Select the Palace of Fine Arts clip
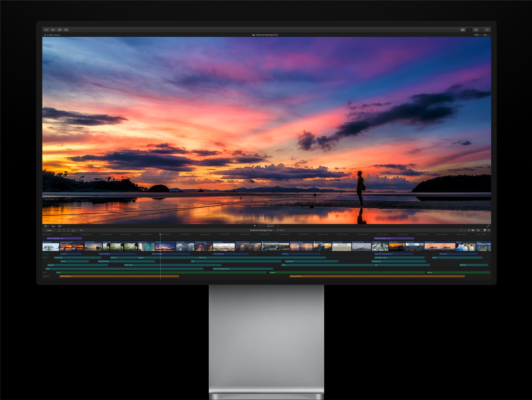This screenshot has height=400, width=532. pyautogui.click(x=248, y=246)
